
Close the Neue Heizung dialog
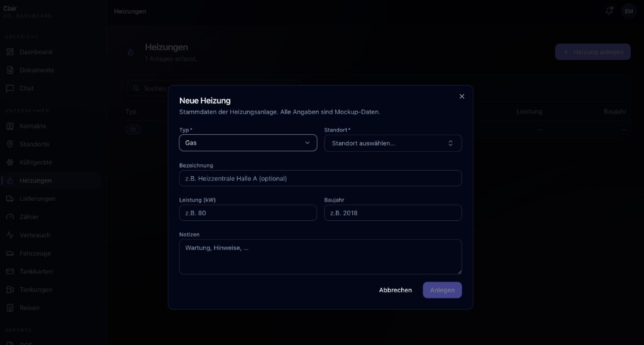click(x=462, y=96)
